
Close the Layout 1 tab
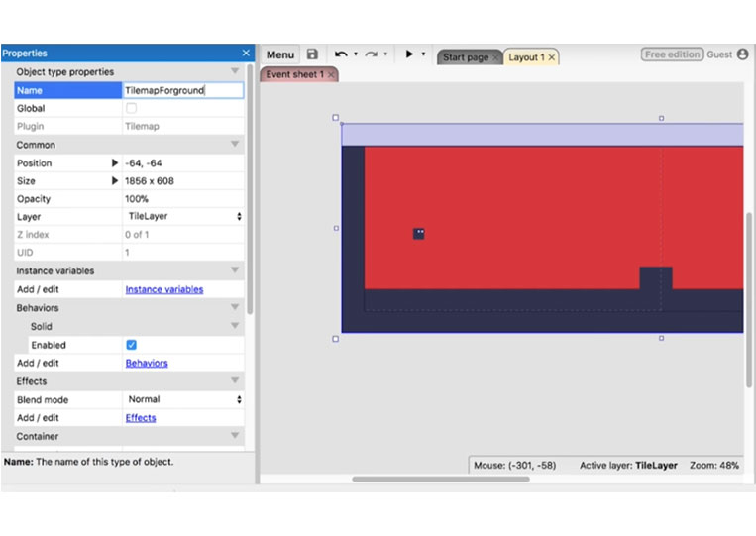552,57
